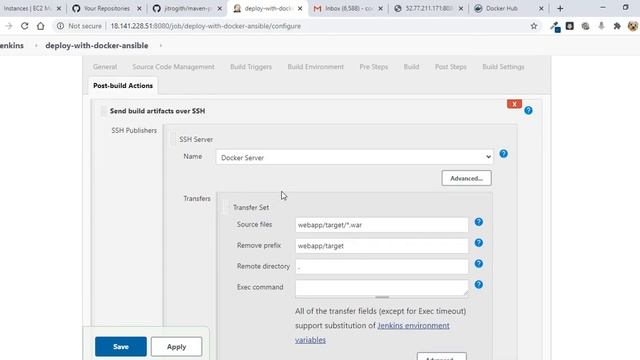Viewport: 640px width, 360px height.
Task: Click deploy-with-docker-ansible breadcrumb link
Action: point(97,45)
